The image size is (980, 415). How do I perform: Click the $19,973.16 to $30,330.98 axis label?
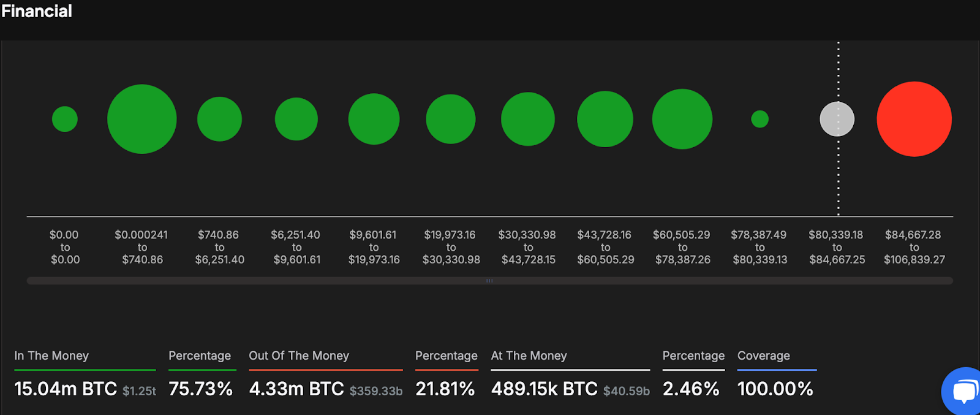coord(451,247)
